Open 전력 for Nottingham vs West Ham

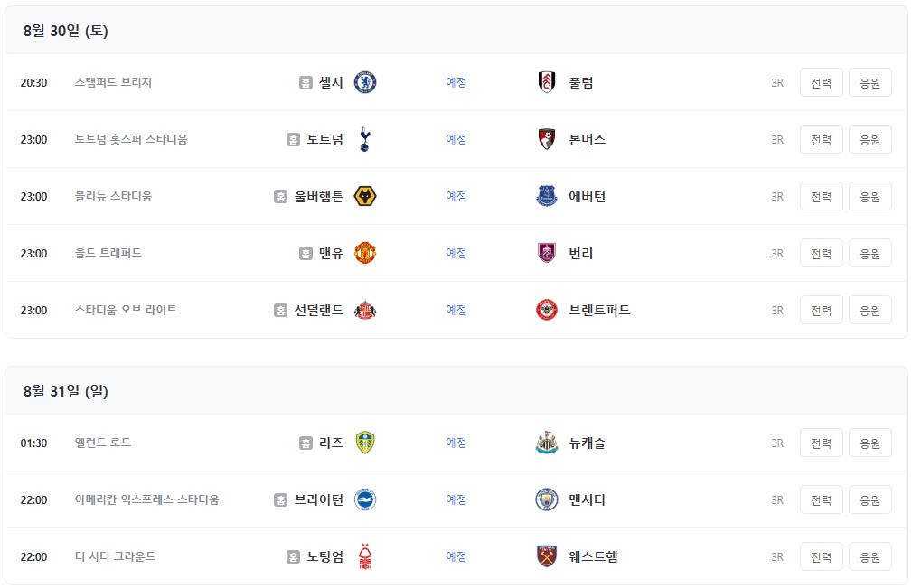click(x=822, y=556)
